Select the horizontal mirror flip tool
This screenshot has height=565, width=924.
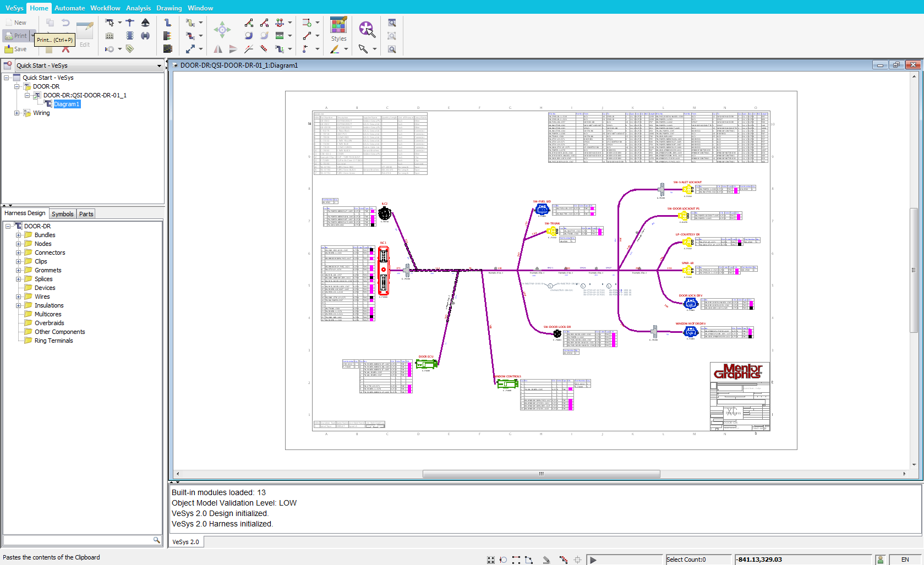(218, 49)
